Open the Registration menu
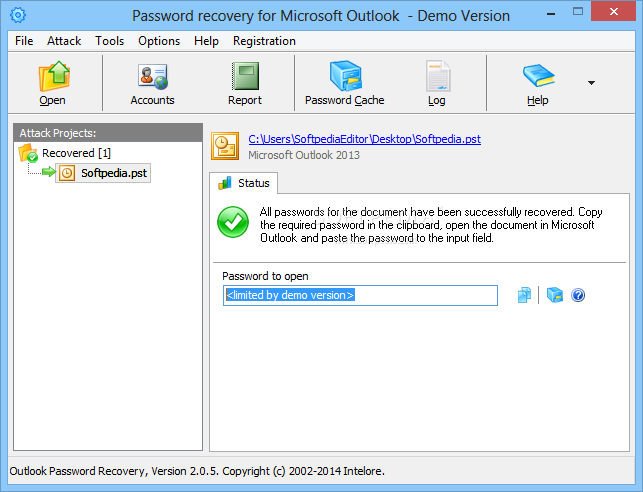643x492 pixels. tap(264, 41)
